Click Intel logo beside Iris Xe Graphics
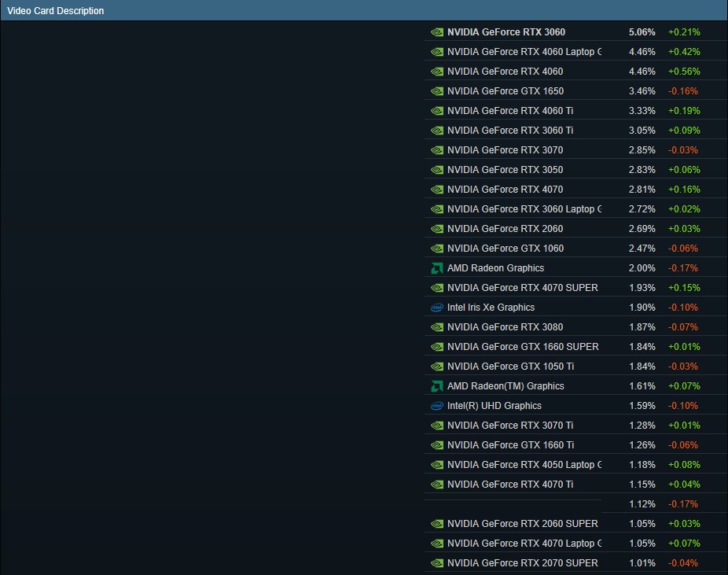Screen dimensions: 728x575 click(437, 308)
